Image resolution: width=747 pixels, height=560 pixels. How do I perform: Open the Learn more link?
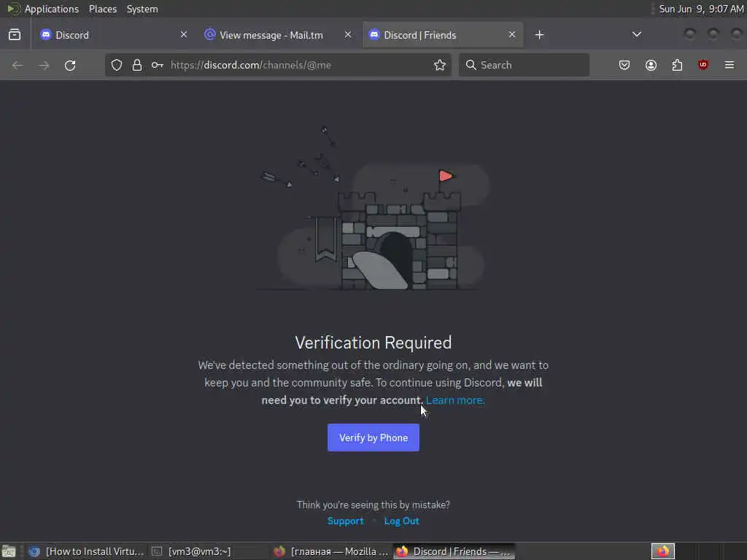pyautogui.click(x=455, y=400)
